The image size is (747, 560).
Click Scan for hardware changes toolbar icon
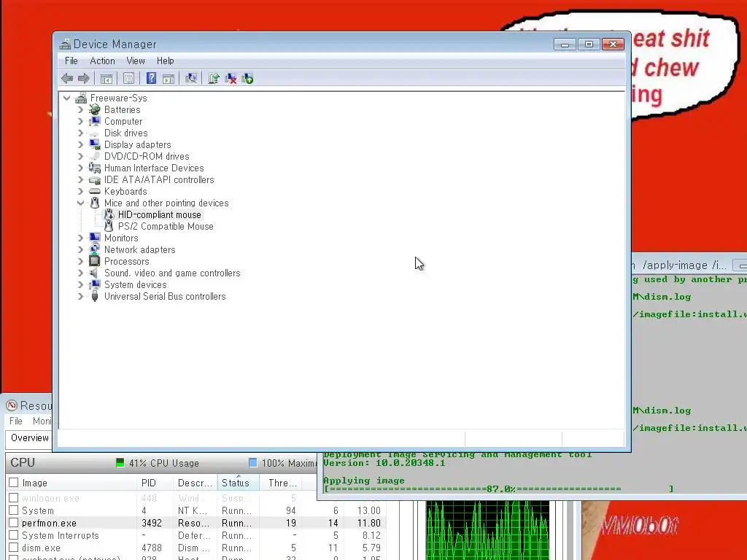(191, 79)
